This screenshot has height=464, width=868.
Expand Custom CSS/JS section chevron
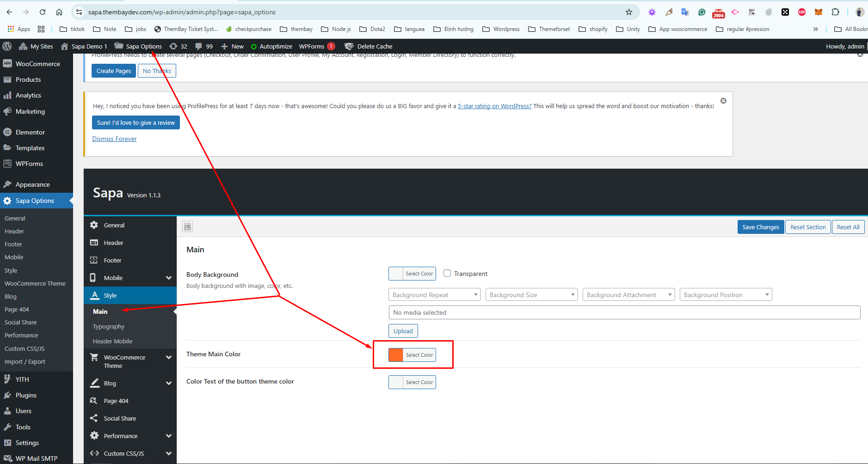169,453
